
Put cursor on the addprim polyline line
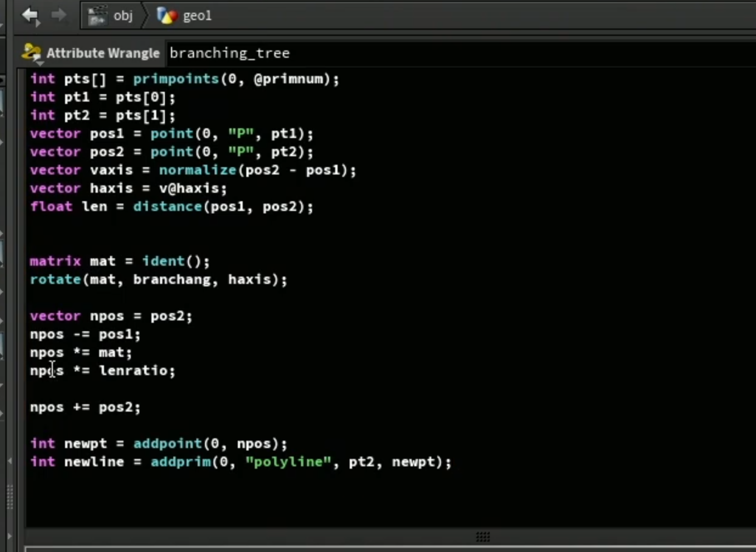pos(241,462)
